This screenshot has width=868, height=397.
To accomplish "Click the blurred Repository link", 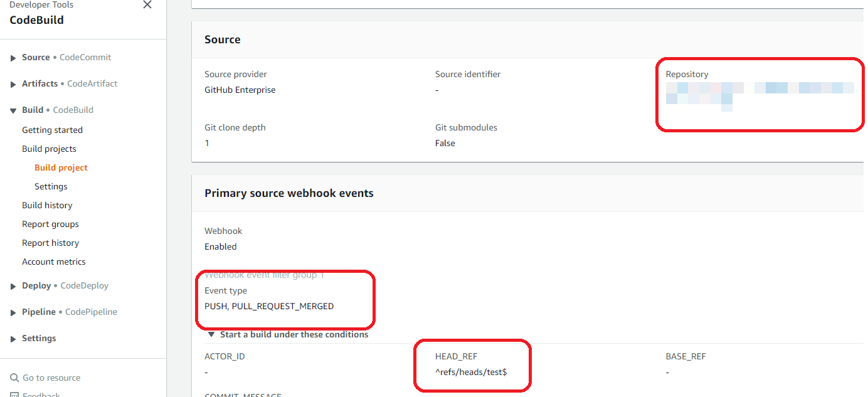I will click(x=759, y=88).
